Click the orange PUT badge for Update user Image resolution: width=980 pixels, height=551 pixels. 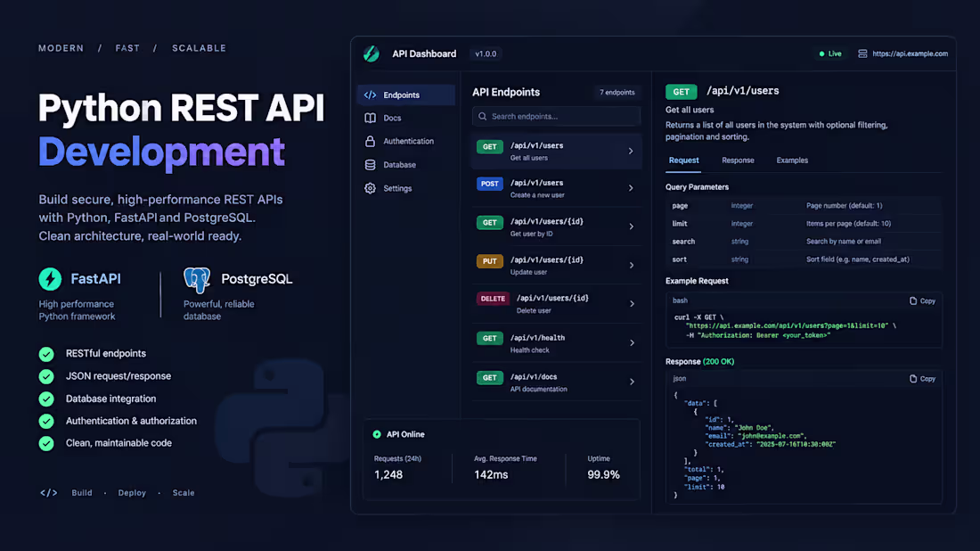pos(490,261)
